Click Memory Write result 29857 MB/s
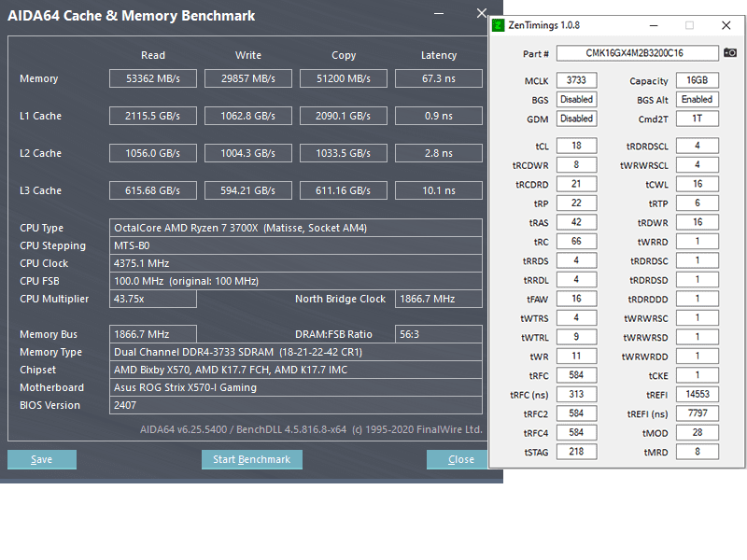The height and width of the screenshot is (560, 747). (248, 78)
